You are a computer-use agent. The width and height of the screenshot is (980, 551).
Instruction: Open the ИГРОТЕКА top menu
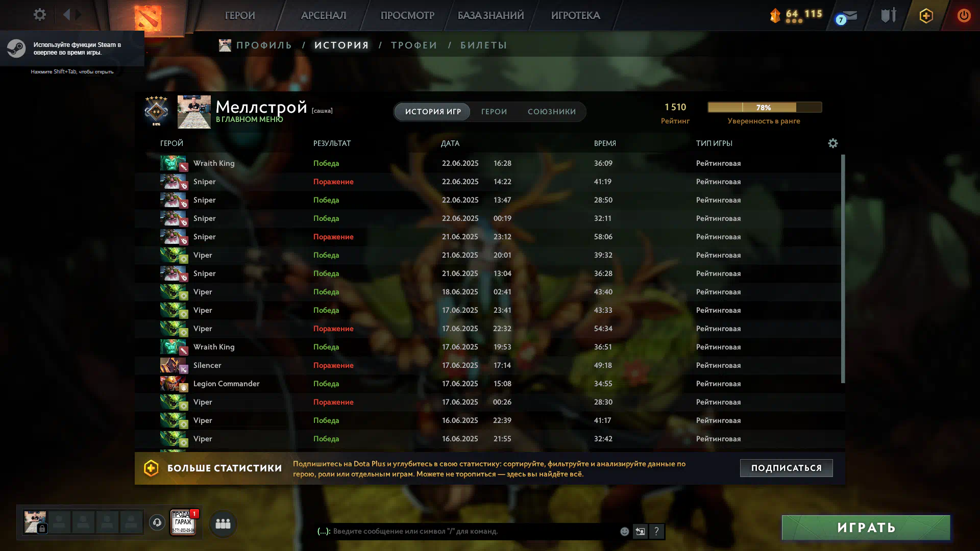pos(575,15)
